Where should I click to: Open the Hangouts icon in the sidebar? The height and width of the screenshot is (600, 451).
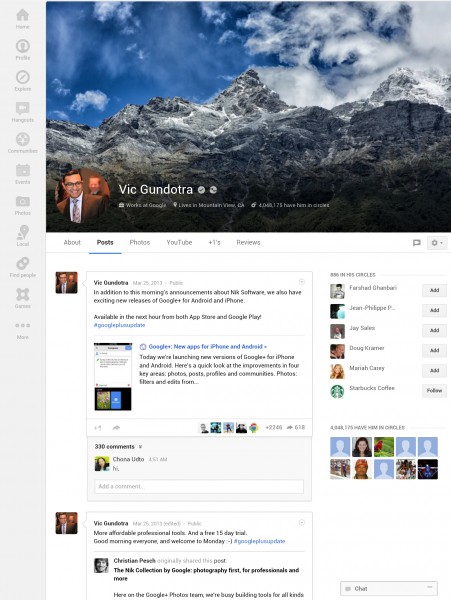(x=23, y=108)
